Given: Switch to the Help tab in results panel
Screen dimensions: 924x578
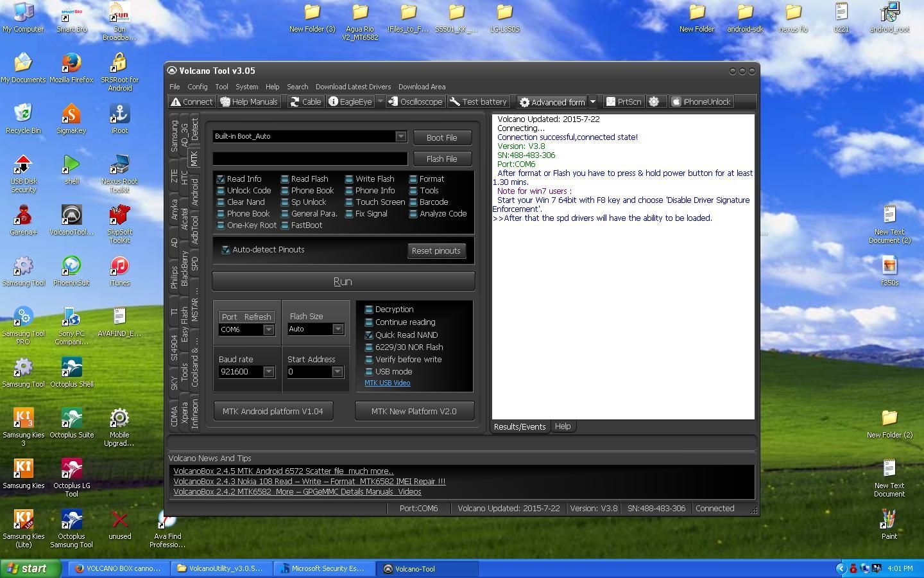Looking at the screenshot, I should pyautogui.click(x=563, y=426).
